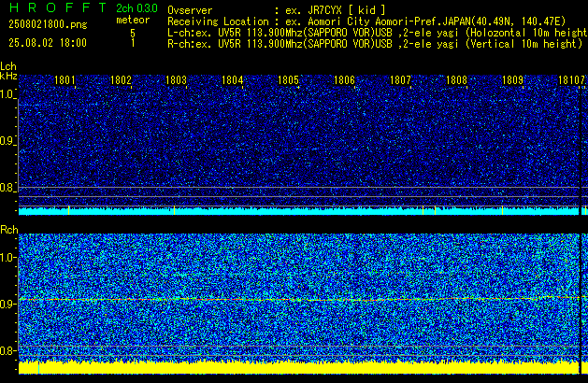The height and width of the screenshot is (383, 588).
Task: Jump to the 1801 time marker
Action: point(65,80)
